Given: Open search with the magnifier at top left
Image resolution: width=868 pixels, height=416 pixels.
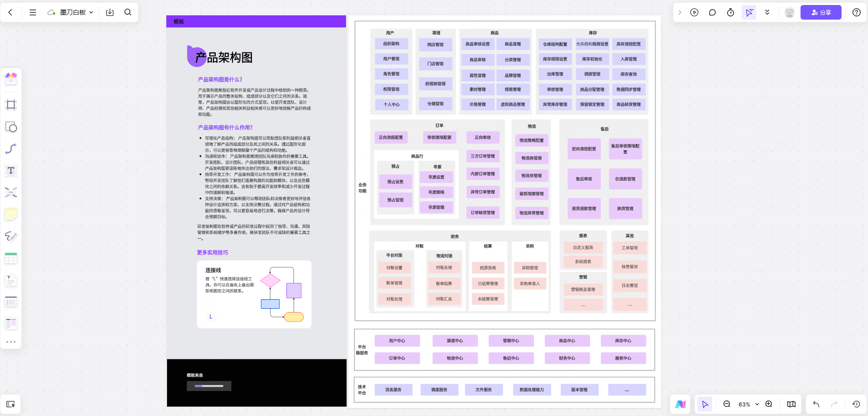Looking at the screenshot, I should (128, 12).
